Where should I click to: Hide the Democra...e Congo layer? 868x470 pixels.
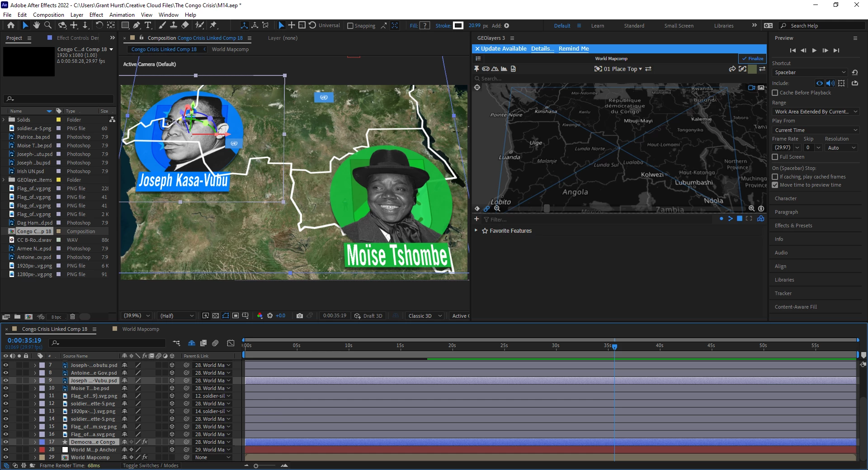(x=5, y=442)
